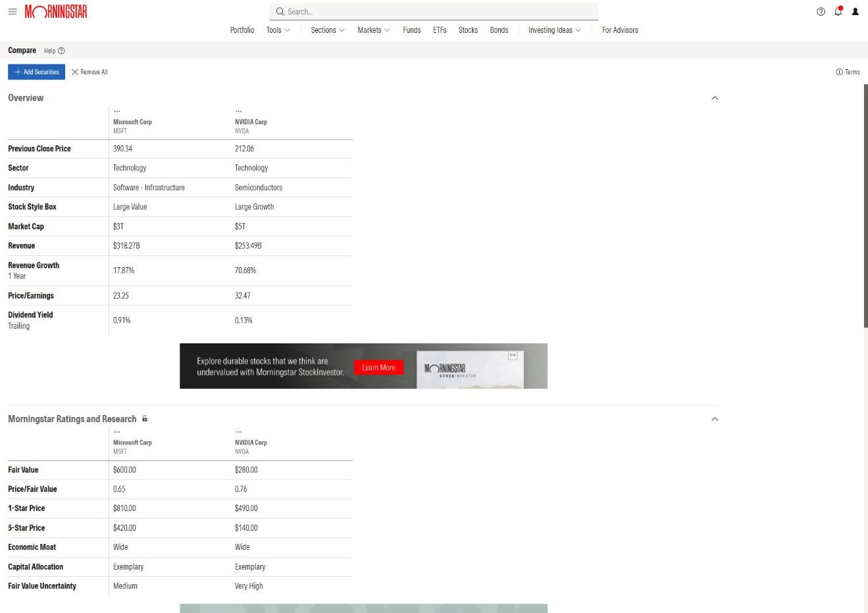The width and height of the screenshot is (868, 613).
Task: Click the Software - Infrastructure industry cell
Action: pos(149,187)
